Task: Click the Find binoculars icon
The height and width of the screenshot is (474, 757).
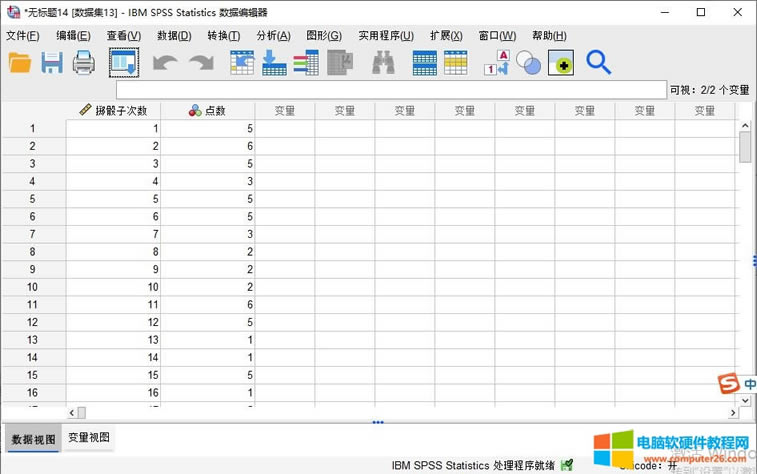Action: click(383, 63)
